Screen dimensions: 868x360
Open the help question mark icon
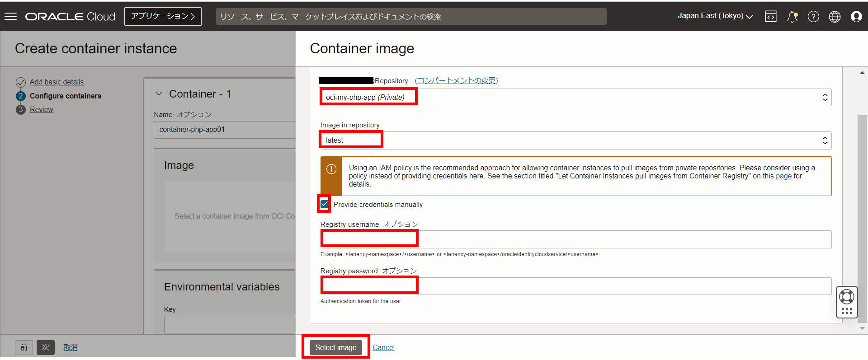[x=813, y=17]
